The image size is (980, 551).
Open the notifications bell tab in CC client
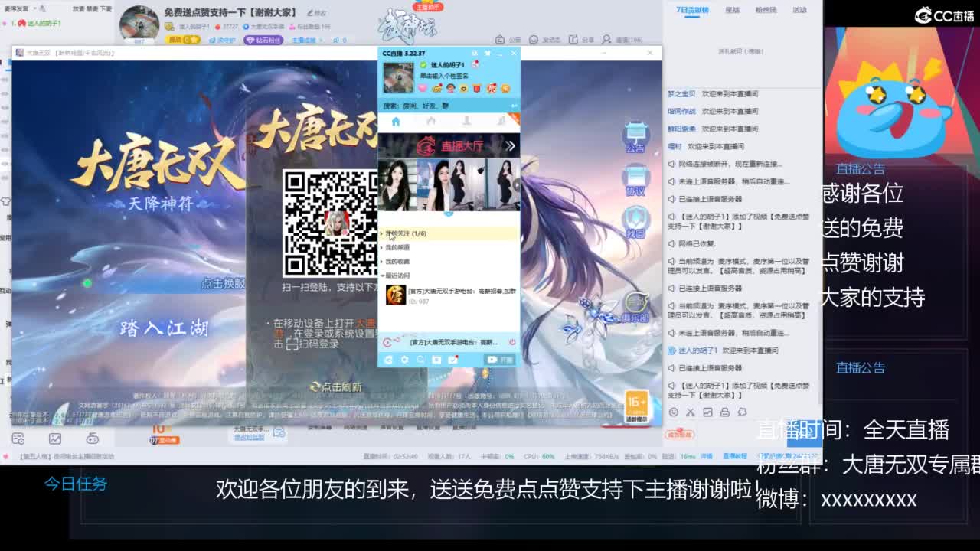[x=501, y=122]
